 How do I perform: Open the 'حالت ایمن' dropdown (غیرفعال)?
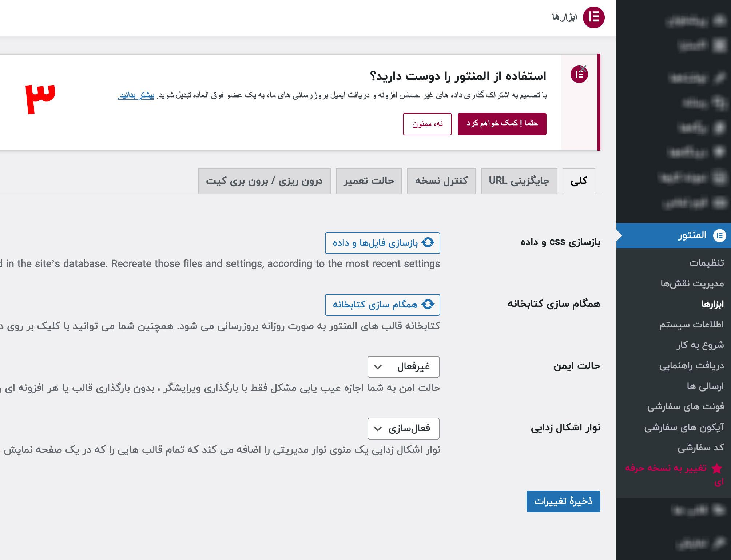[x=404, y=366]
